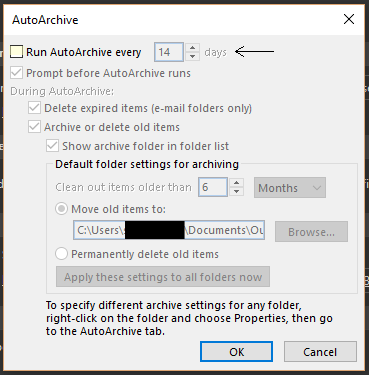Decrease clean out age with down arrow
The height and width of the screenshot is (375, 369).
point(236,191)
